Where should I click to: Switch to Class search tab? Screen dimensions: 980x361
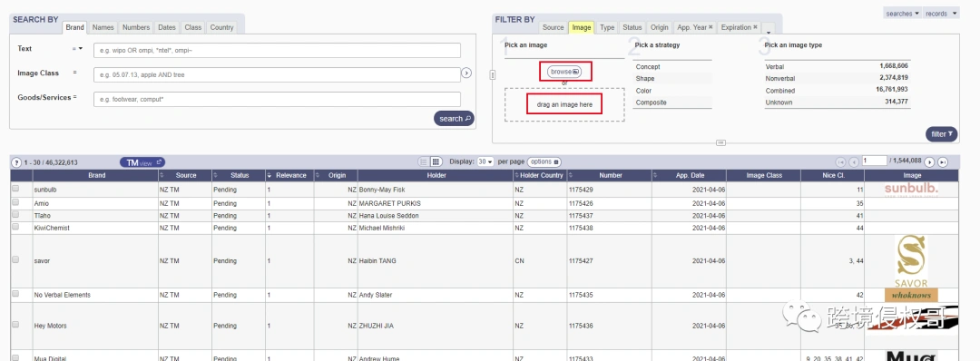(x=193, y=27)
